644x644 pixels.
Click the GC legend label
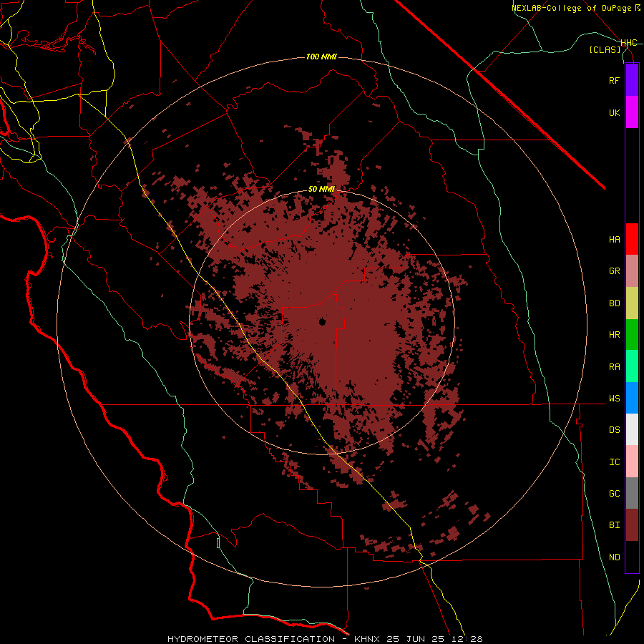pos(614,494)
